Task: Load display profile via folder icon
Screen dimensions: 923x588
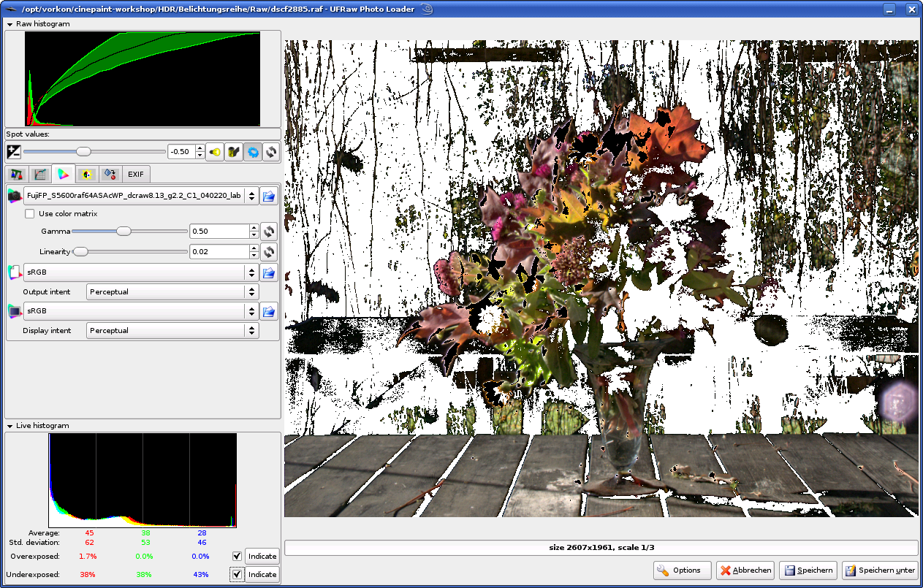Action: (268, 312)
